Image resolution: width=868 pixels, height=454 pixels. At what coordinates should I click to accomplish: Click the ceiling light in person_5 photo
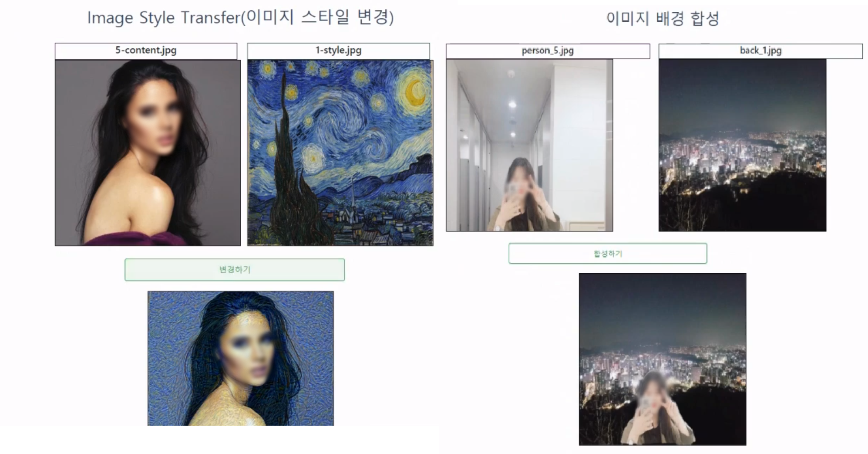(512, 104)
